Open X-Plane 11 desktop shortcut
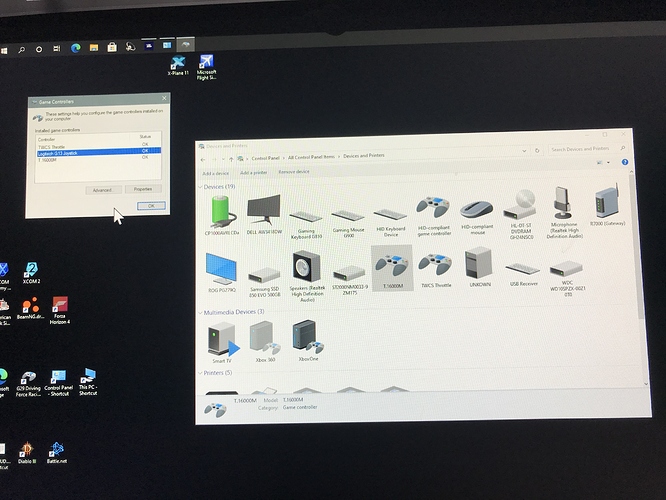The width and height of the screenshot is (666, 500). click(178, 66)
